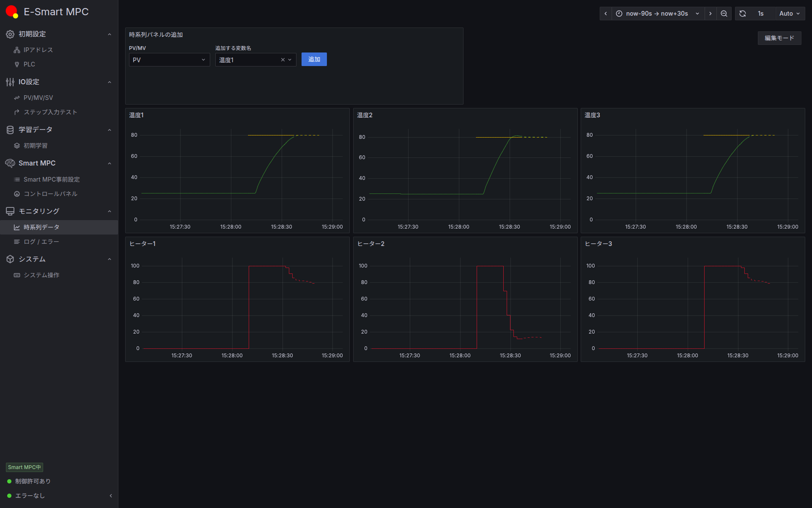
Task: Shift time range backward
Action: (606, 14)
